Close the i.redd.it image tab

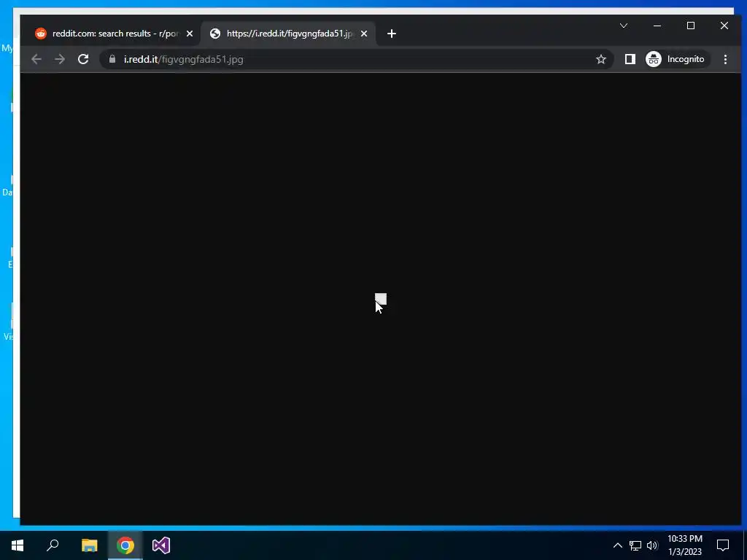[364, 34]
